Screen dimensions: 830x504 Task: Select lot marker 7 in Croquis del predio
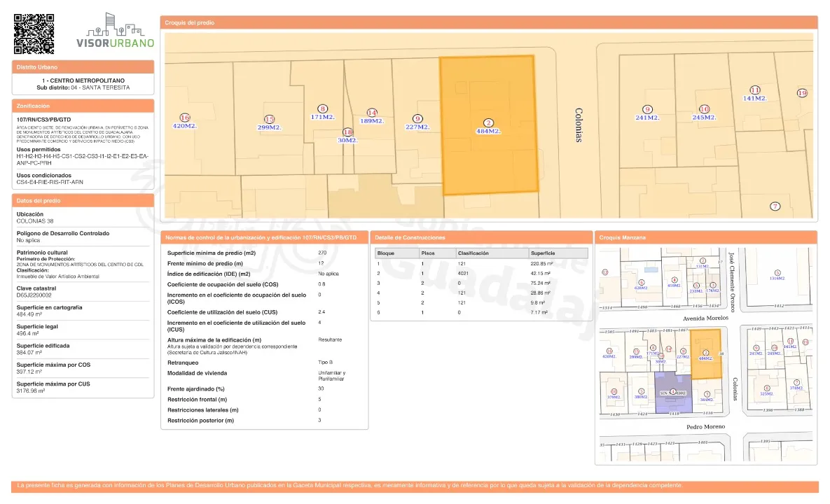(x=775, y=206)
